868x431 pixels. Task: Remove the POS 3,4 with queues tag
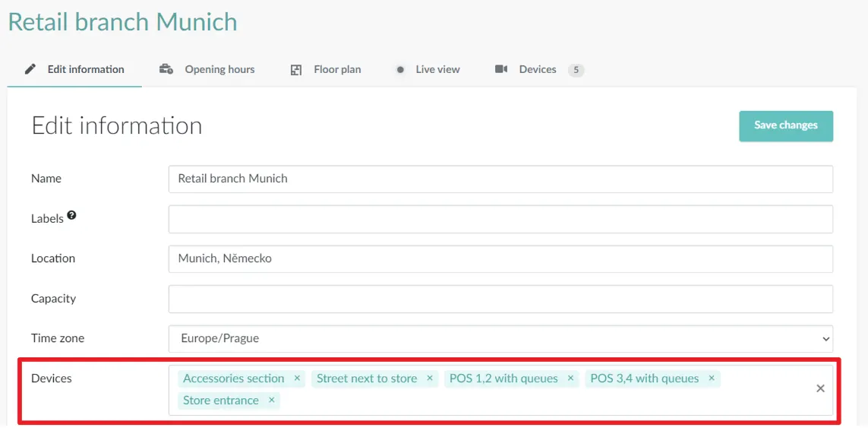tap(712, 379)
